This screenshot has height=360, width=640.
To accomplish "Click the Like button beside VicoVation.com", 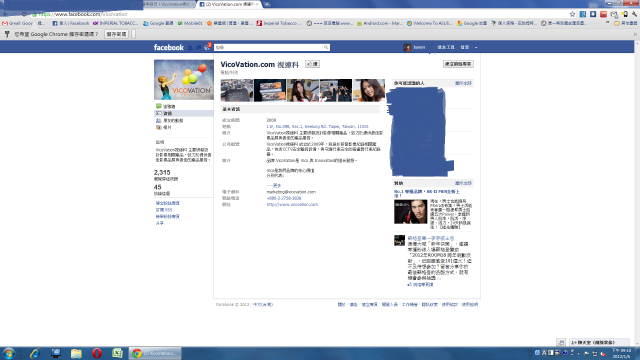I will [313, 64].
